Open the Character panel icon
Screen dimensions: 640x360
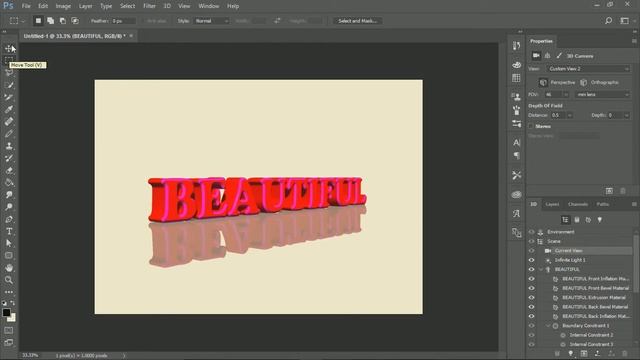click(x=516, y=142)
